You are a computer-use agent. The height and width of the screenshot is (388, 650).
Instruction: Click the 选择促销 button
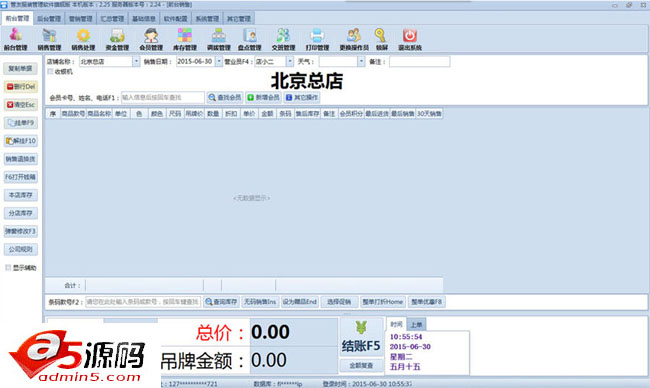click(x=339, y=302)
